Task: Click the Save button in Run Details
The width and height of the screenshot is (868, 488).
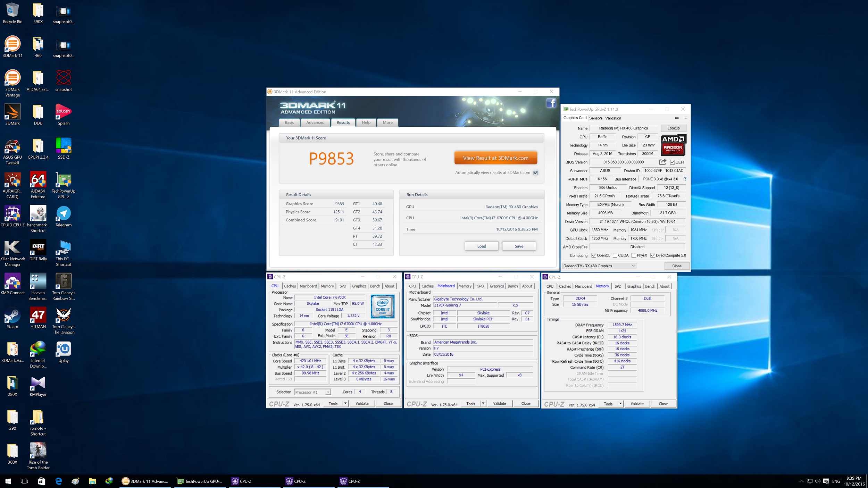Action: (x=519, y=246)
